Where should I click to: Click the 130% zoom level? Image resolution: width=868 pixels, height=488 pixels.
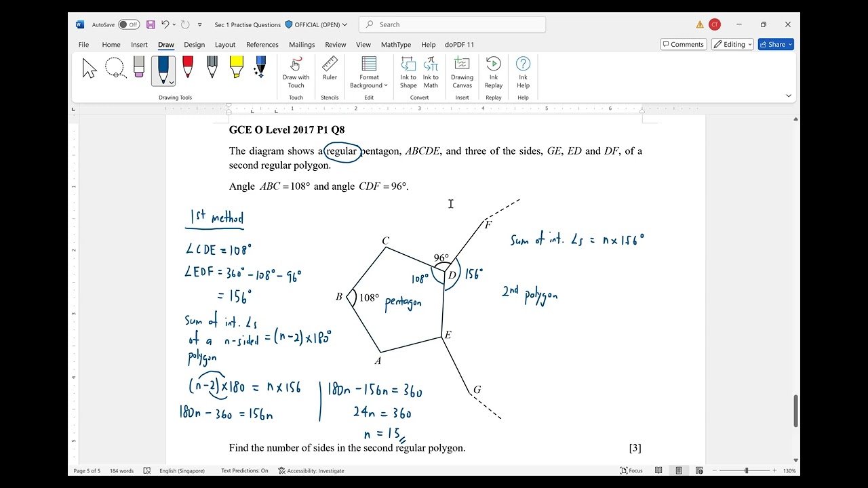pyautogui.click(x=789, y=470)
